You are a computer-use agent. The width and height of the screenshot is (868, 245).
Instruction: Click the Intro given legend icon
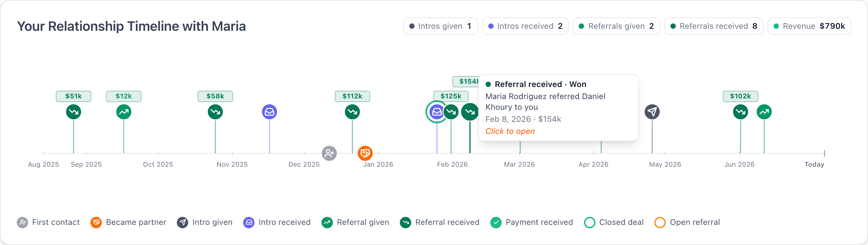coord(183,223)
